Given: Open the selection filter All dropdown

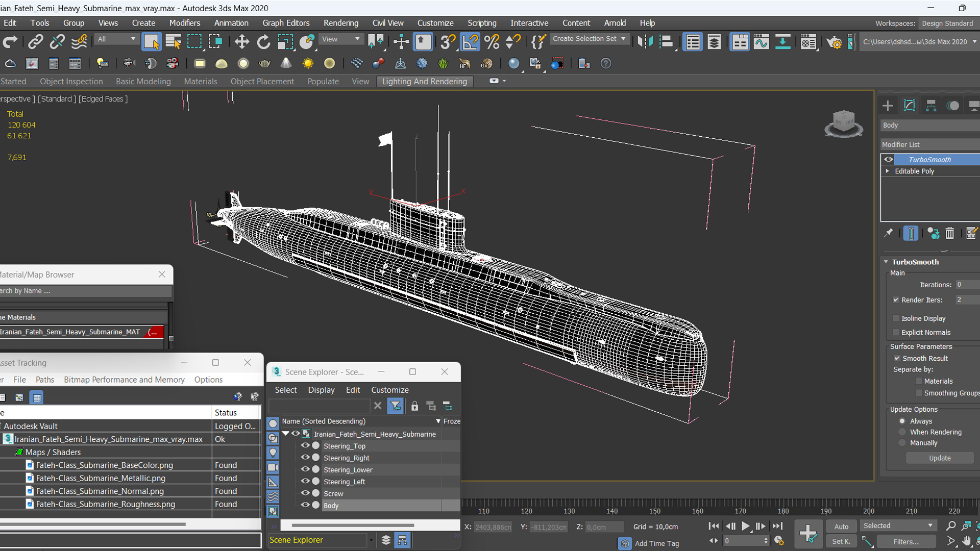Looking at the screenshot, I should coord(116,39).
